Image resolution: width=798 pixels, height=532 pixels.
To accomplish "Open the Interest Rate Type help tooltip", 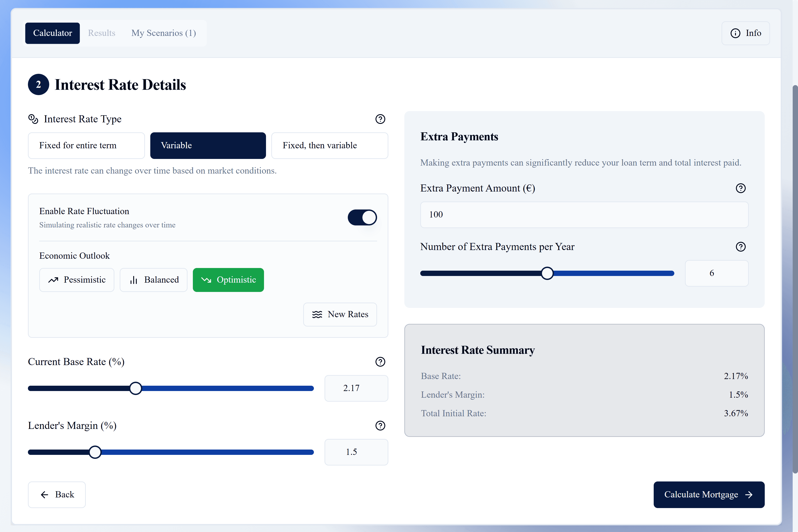I will [380, 119].
